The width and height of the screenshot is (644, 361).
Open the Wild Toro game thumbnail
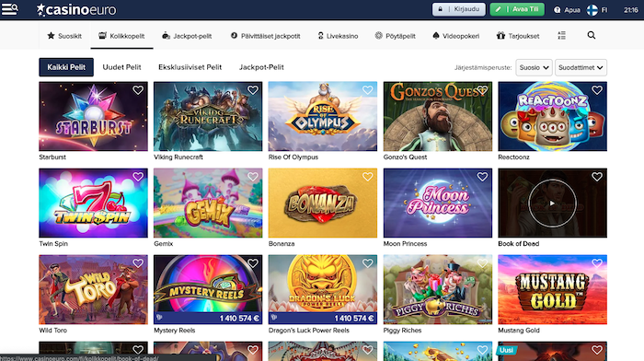tap(93, 289)
